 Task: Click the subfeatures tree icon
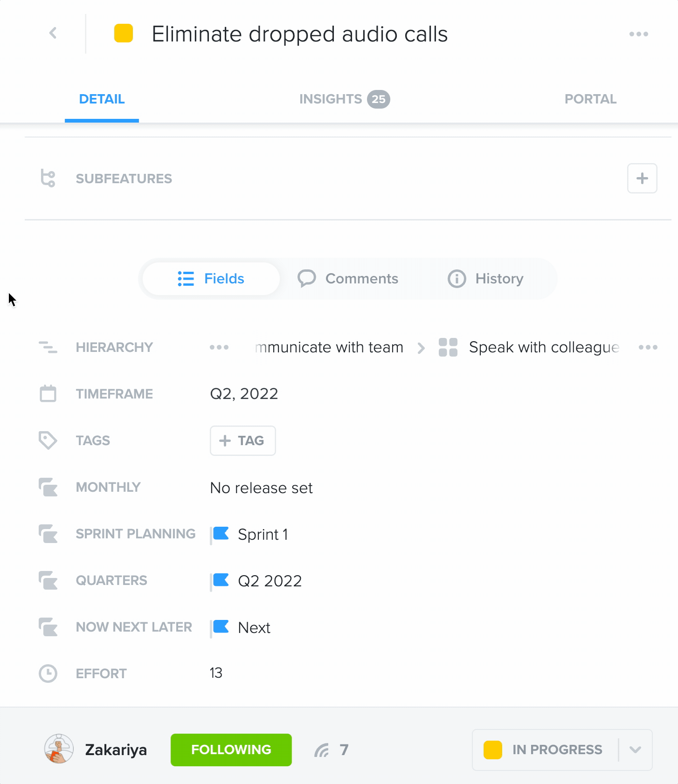[48, 178]
